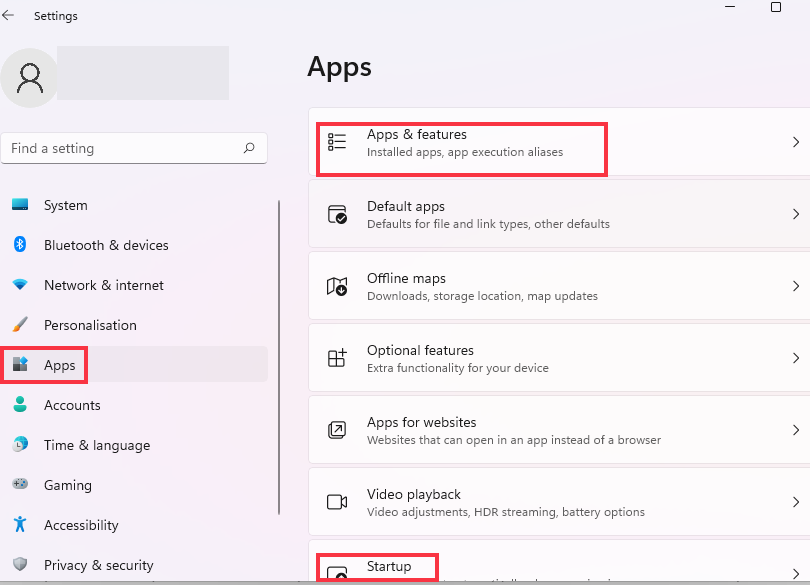
Task: Click the Apps for websites icon
Action: click(x=337, y=430)
